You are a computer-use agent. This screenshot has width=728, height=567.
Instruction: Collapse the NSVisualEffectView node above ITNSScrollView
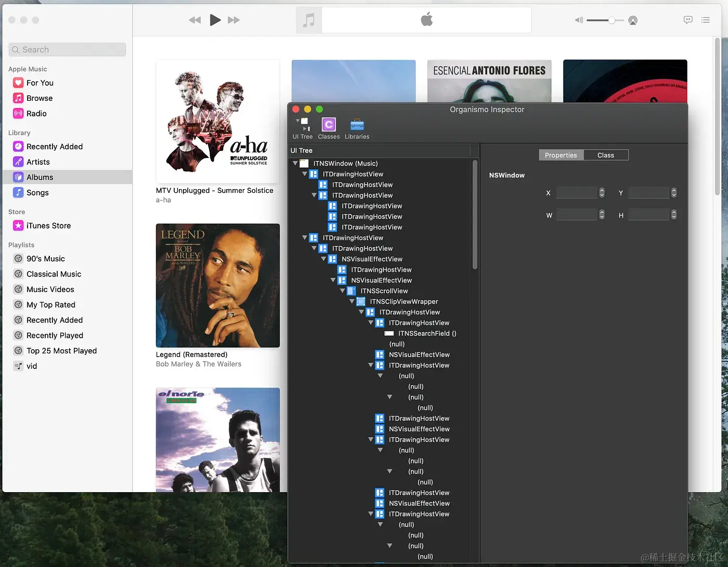click(x=333, y=280)
